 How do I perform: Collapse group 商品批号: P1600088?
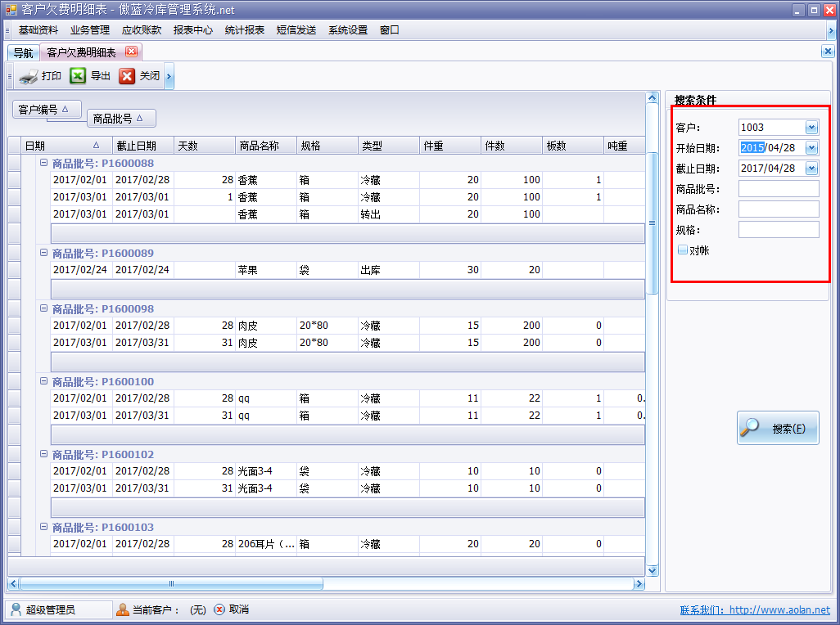point(44,163)
